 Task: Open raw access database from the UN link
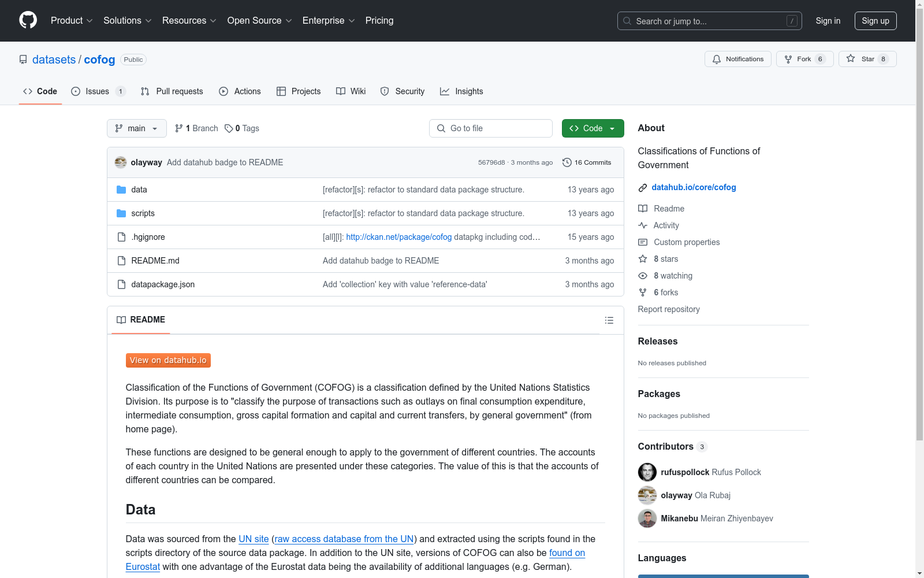(344, 539)
